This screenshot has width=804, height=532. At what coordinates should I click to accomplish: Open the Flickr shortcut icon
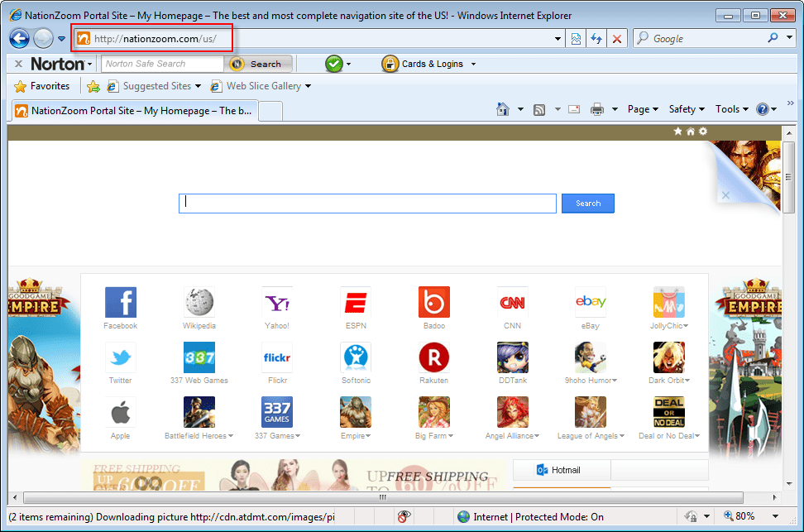[x=277, y=357]
